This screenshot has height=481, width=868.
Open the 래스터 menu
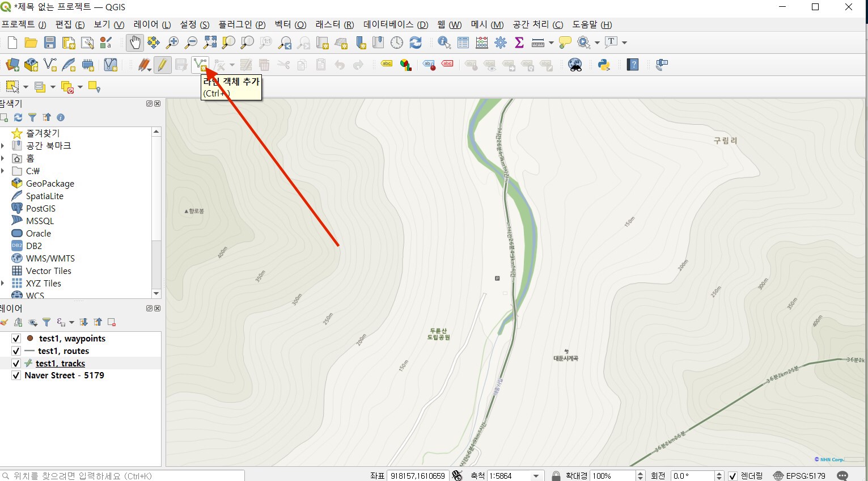(x=335, y=24)
